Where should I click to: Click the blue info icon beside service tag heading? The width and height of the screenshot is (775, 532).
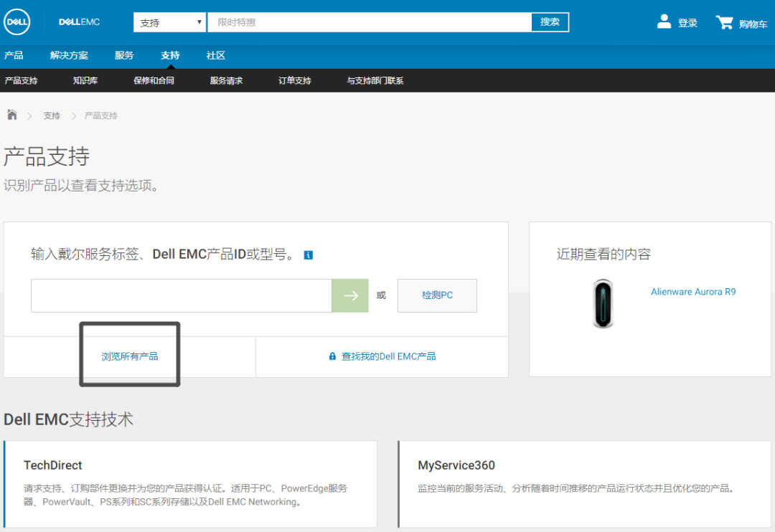tap(308, 255)
